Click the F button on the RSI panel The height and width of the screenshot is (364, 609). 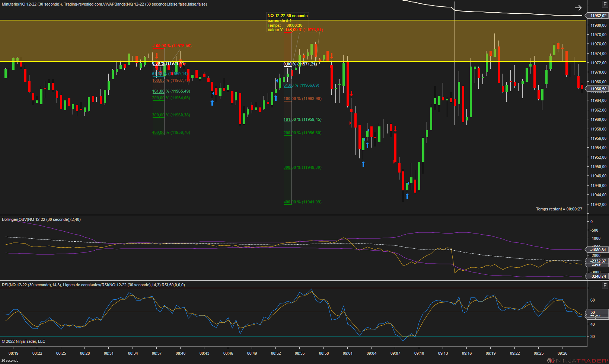point(605,286)
